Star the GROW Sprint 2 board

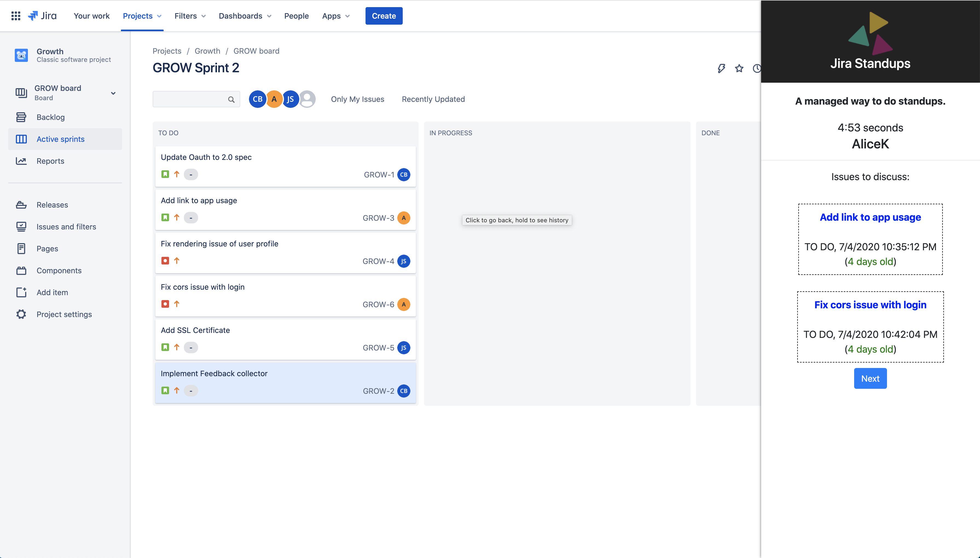tap(739, 68)
